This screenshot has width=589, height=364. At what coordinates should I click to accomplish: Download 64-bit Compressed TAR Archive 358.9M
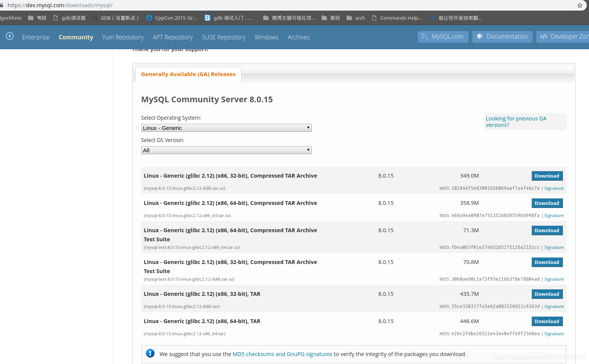point(547,203)
